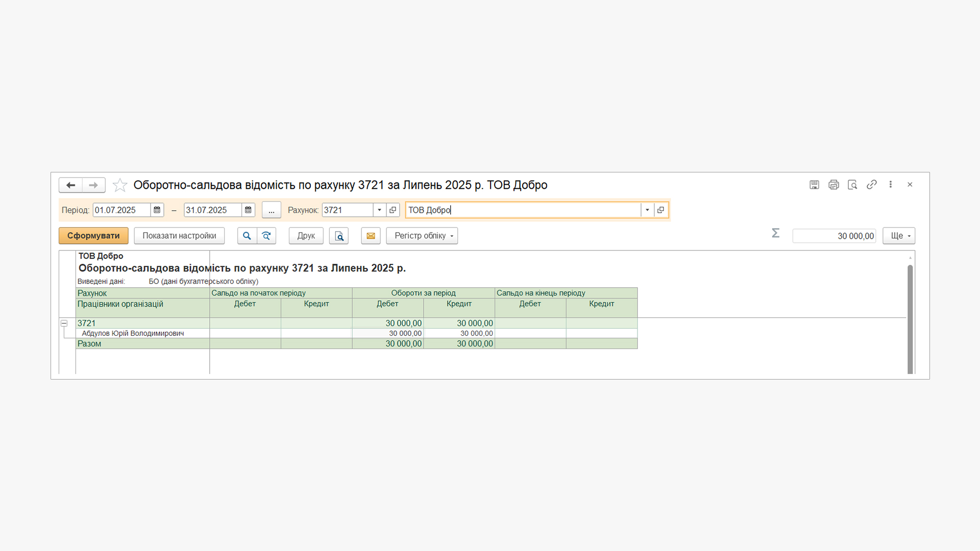Open the account 3721 dropdown list

coord(379,210)
